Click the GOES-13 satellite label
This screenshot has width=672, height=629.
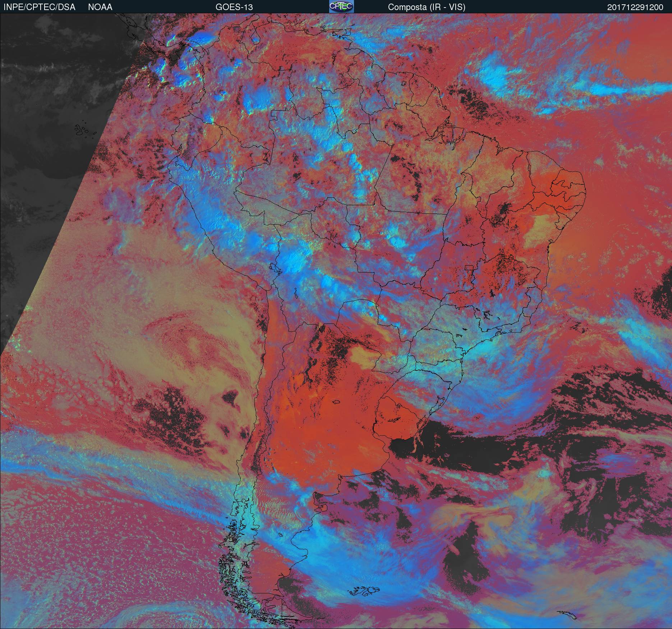click(x=234, y=7)
